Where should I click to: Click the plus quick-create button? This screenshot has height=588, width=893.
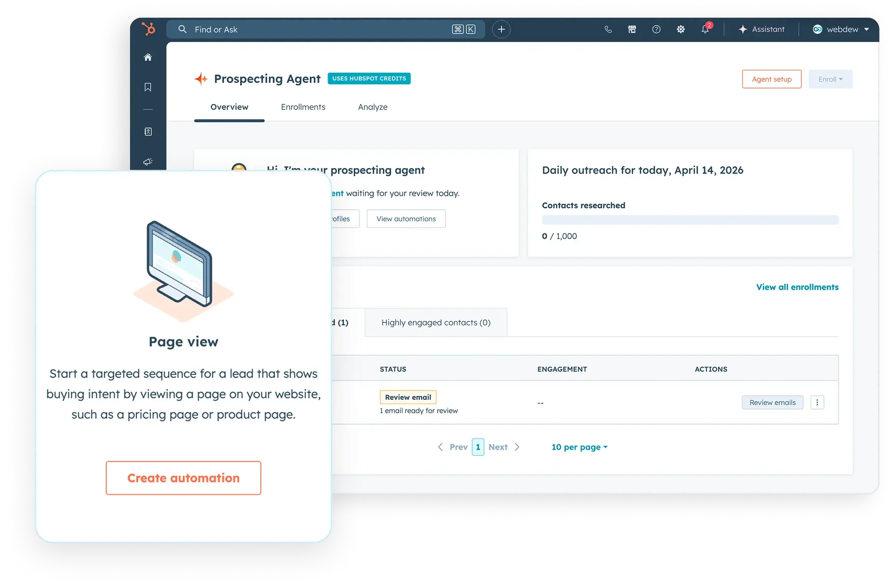(x=501, y=29)
